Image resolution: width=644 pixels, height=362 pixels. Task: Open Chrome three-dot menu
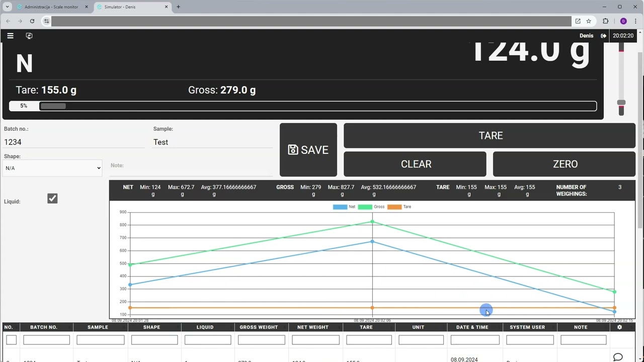635,21
